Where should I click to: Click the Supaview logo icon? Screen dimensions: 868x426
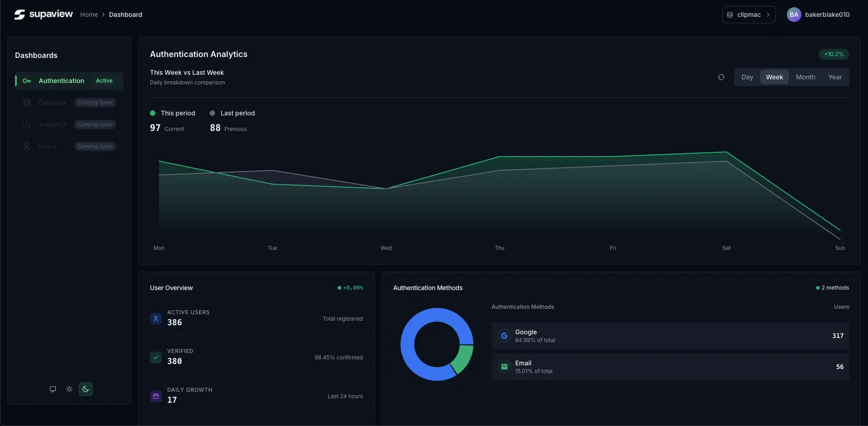19,14
